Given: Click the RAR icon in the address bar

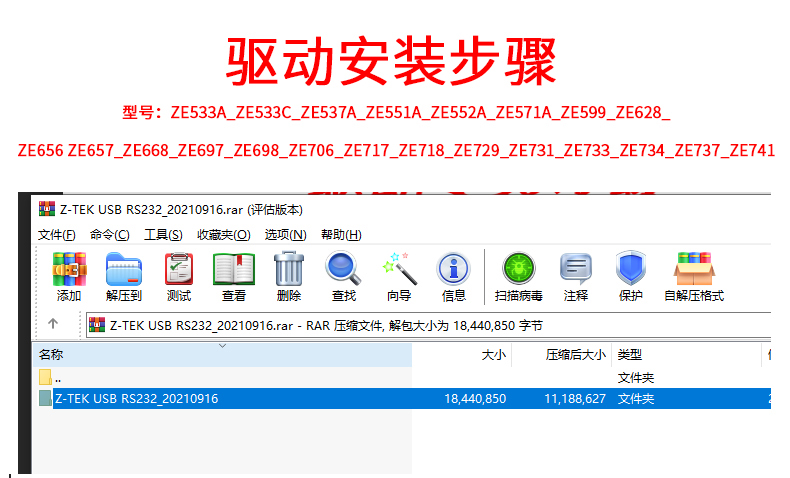Looking at the screenshot, I should tap(97, 325).
